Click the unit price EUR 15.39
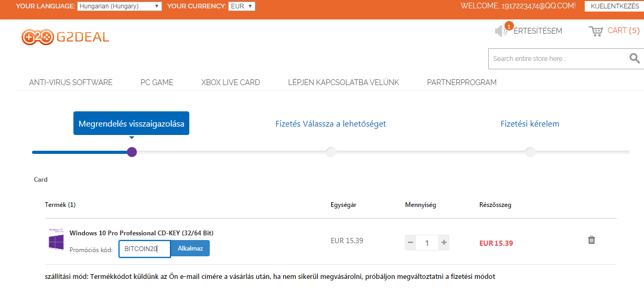 (x=347, y=241)
